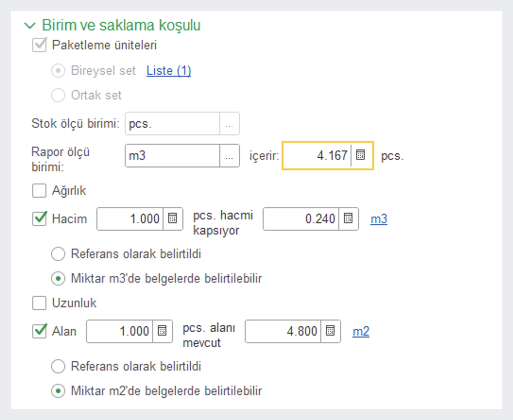
Task: Open Stok ölçü birimi selection ellipsis
Action: click(229, 124)
